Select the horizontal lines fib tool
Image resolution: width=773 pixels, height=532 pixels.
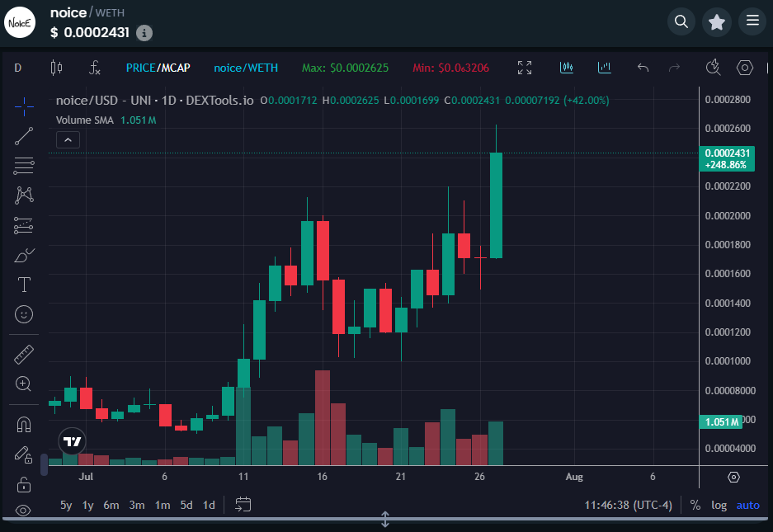pyautogui.click(x=24, y=166)
